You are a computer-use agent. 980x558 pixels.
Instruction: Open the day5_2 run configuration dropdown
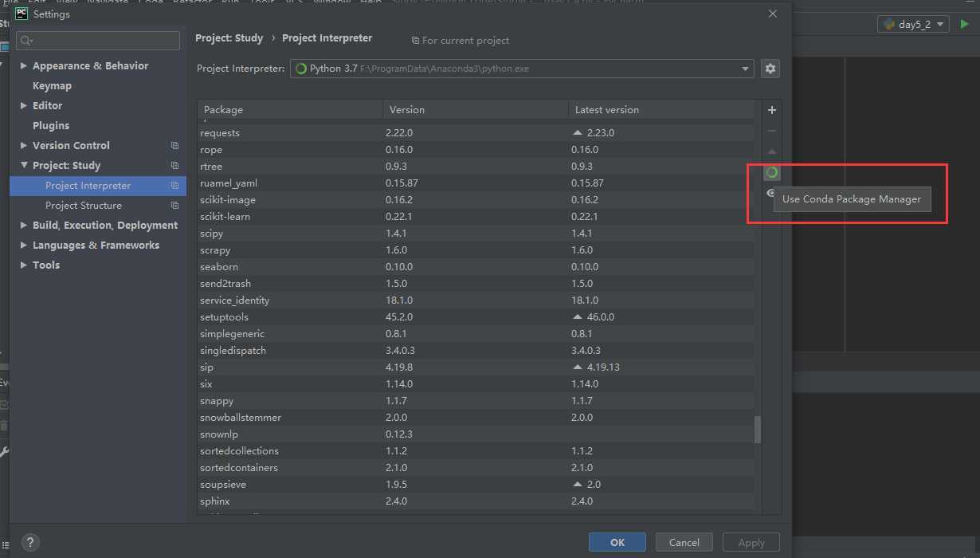pyautogui.click(x=913, y=25)
